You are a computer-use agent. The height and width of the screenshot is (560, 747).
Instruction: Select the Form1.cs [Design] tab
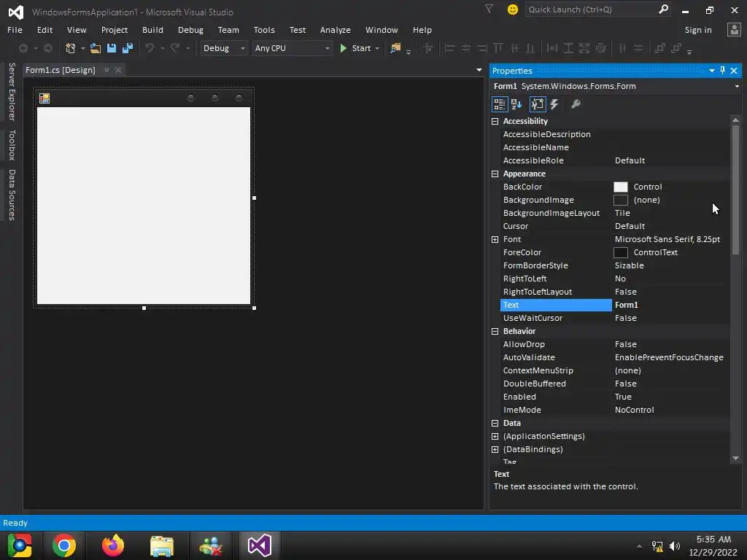coord(61,70)
